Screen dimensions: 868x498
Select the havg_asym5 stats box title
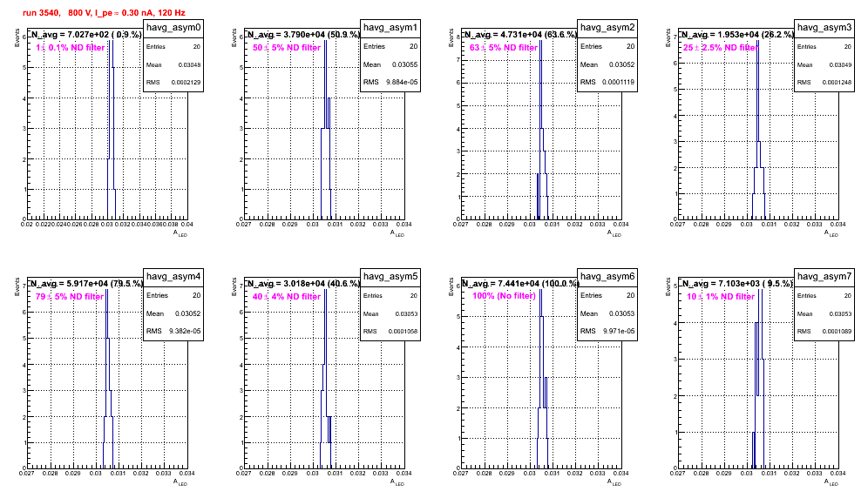(390, 276)
